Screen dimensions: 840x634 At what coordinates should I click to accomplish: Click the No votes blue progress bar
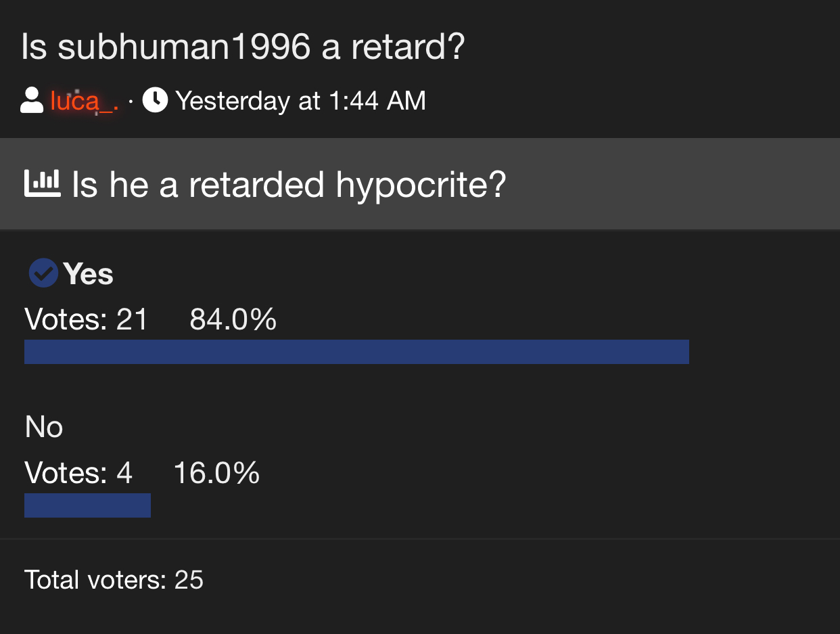click(87, 505)
